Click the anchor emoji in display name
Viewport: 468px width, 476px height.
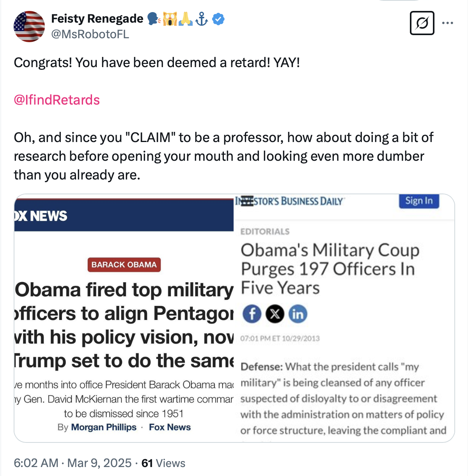click(202, 19)
